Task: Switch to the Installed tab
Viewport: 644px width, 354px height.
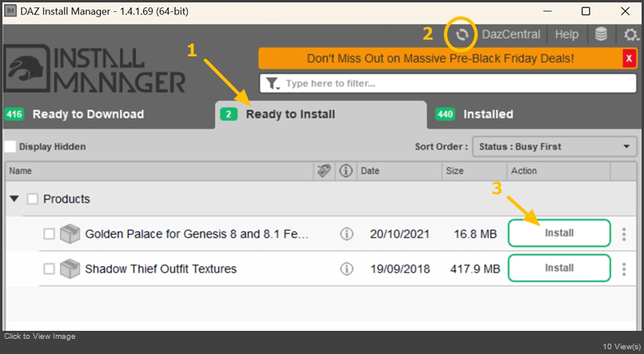Action: [475, 114]
